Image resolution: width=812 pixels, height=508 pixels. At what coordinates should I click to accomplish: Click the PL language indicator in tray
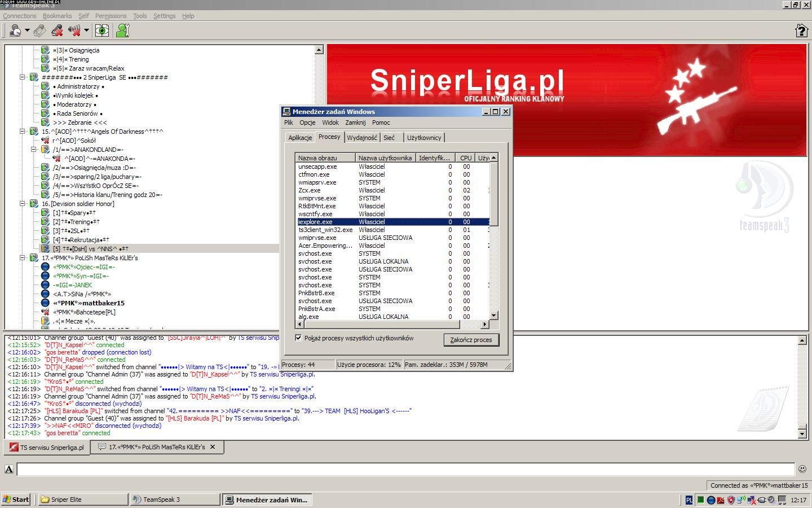tap(689, 500)
